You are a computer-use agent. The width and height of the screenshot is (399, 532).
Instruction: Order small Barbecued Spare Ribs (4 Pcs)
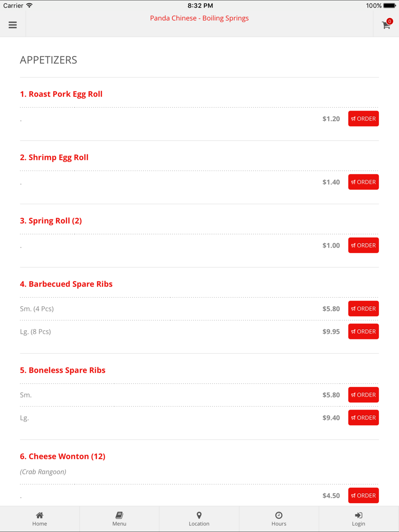pos(363,309)
